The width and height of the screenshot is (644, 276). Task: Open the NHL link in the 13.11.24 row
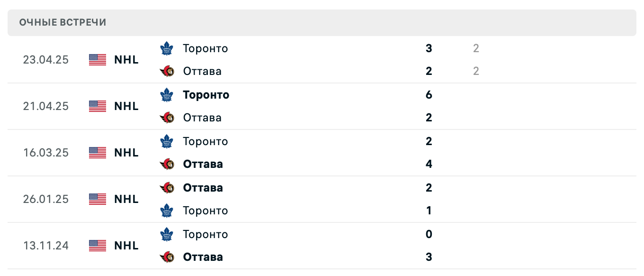[x=125, y=245]
